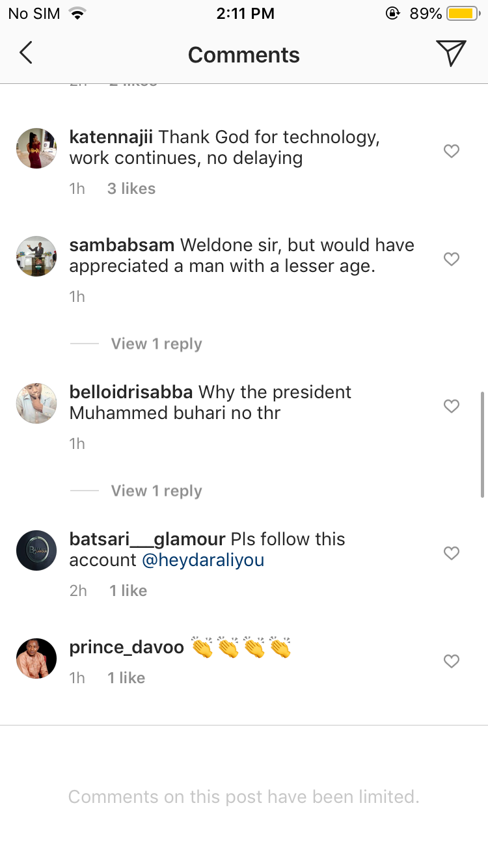
Task: Expand View 1 reply under sambabsam
Action: coord(156,344)
